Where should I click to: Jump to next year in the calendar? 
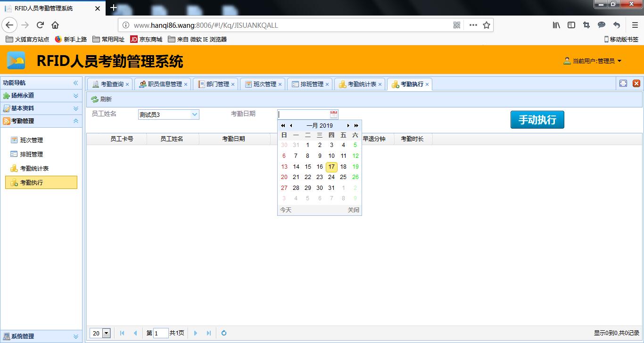click(x=356, y=125)
